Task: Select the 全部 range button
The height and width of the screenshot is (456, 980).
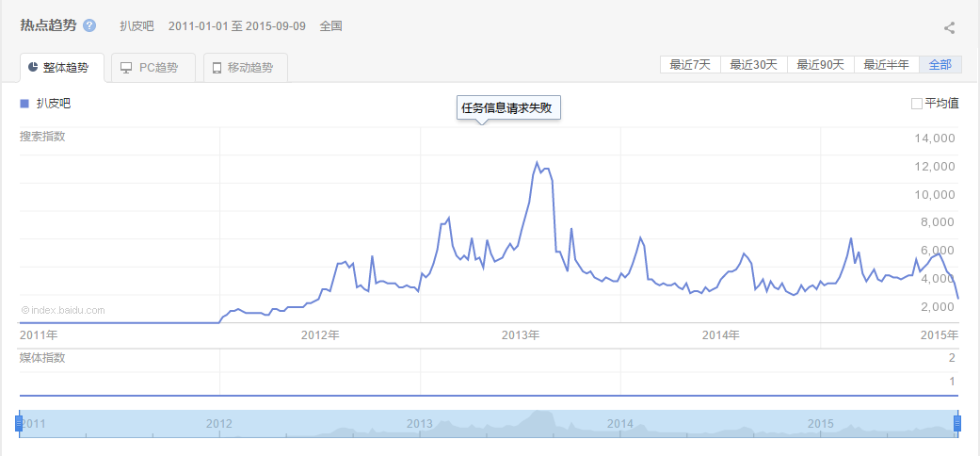Action: [x=940, y=64]
